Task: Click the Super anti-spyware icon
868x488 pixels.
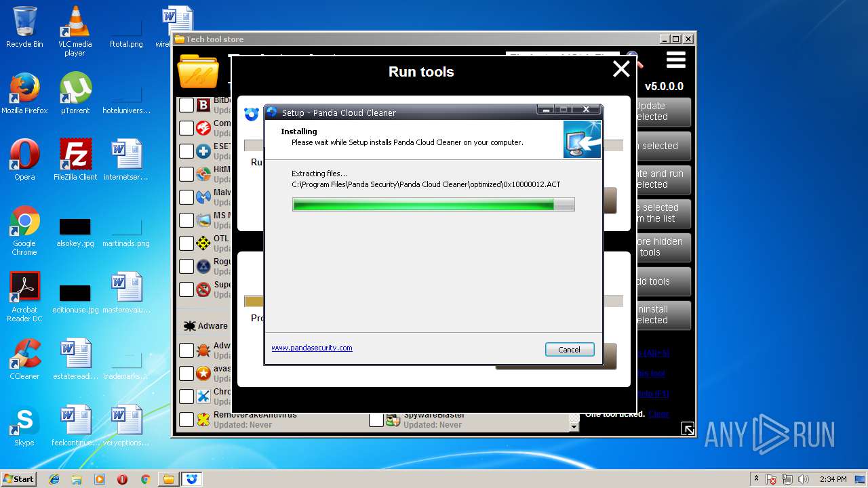Action: click(x=203, y=289)
